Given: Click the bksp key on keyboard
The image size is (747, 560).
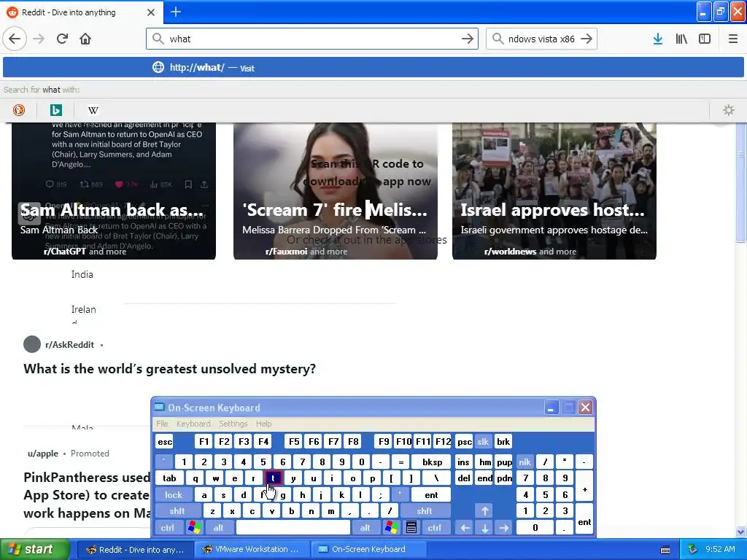Looking at the screenshot, I should [x=432, y=462].
